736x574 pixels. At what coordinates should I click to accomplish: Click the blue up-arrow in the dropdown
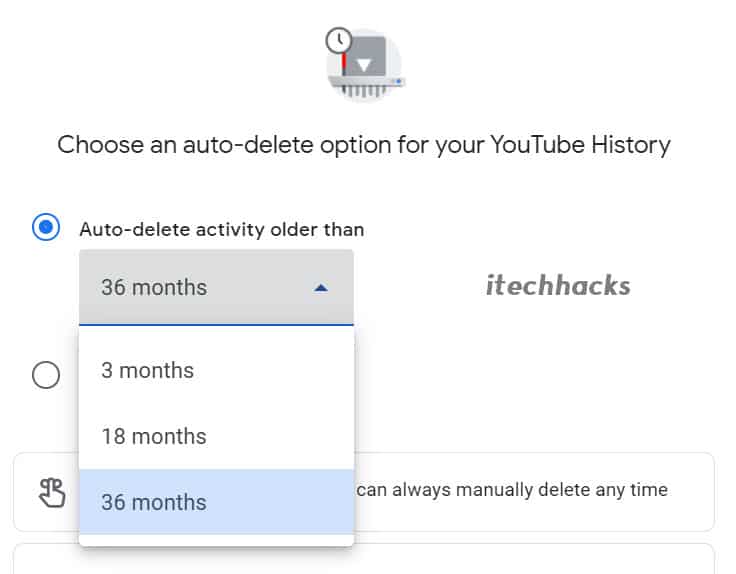point(321,288)
